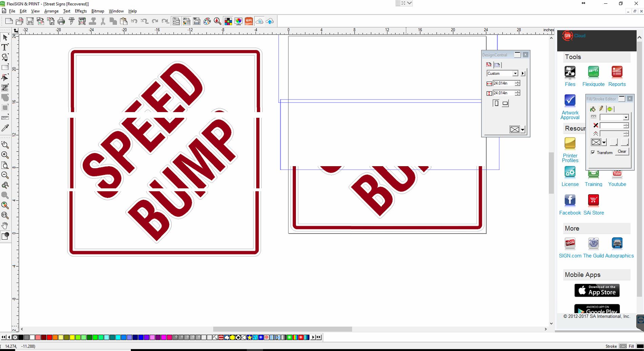Pick the yellow swatch in the palette
The image size is (644, 351).
click(x=72, y=337)
